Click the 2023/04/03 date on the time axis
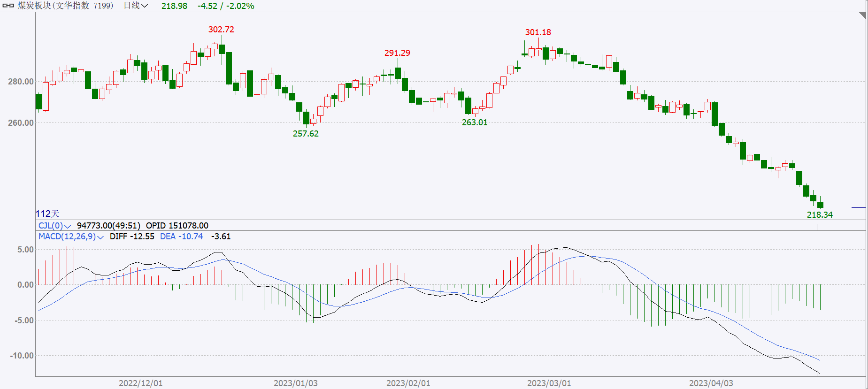The width and height of the screenshot is (868, 389). click(711, 383)
